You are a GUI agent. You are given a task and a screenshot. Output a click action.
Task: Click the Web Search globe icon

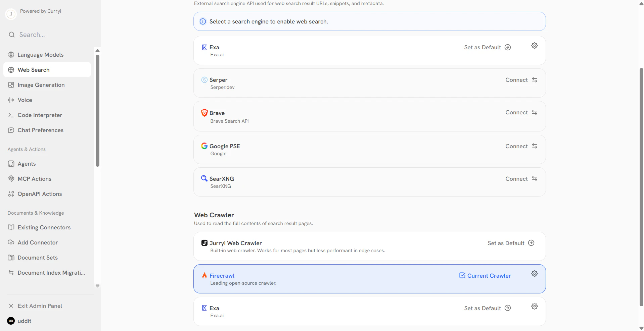coord(11,70)
